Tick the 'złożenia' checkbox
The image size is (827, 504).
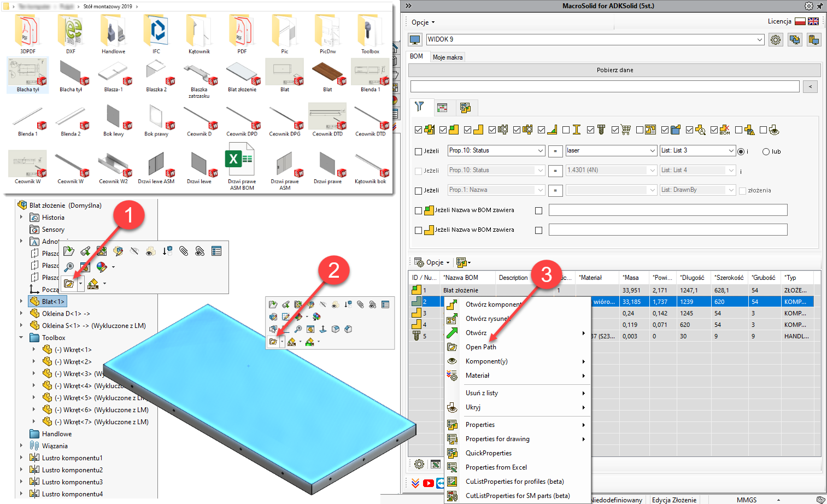click(x=742, y=191)
